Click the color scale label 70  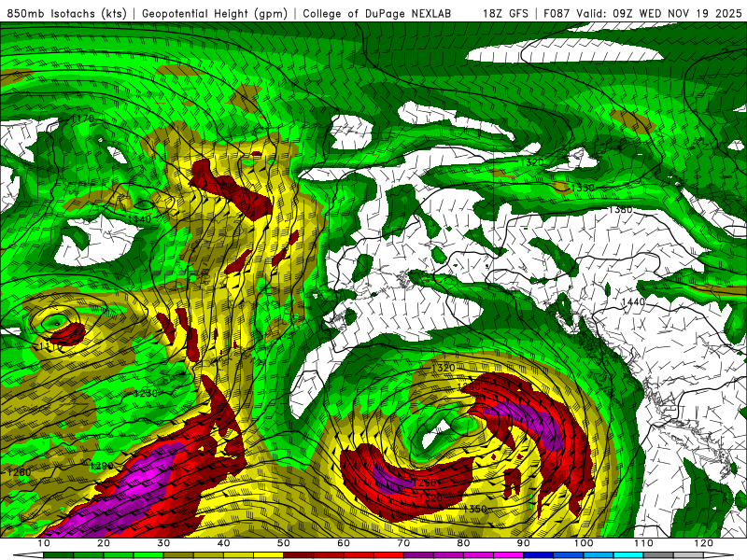tap(403, 543)
